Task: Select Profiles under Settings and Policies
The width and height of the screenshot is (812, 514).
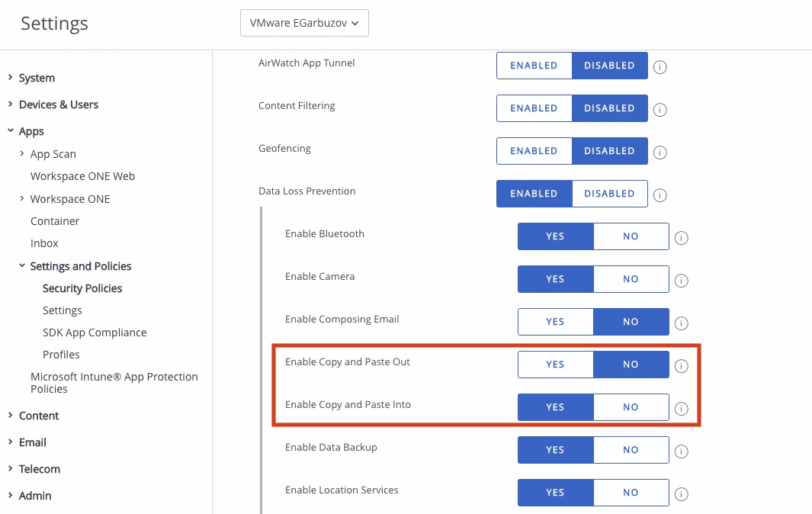Action: click(61, 355)
